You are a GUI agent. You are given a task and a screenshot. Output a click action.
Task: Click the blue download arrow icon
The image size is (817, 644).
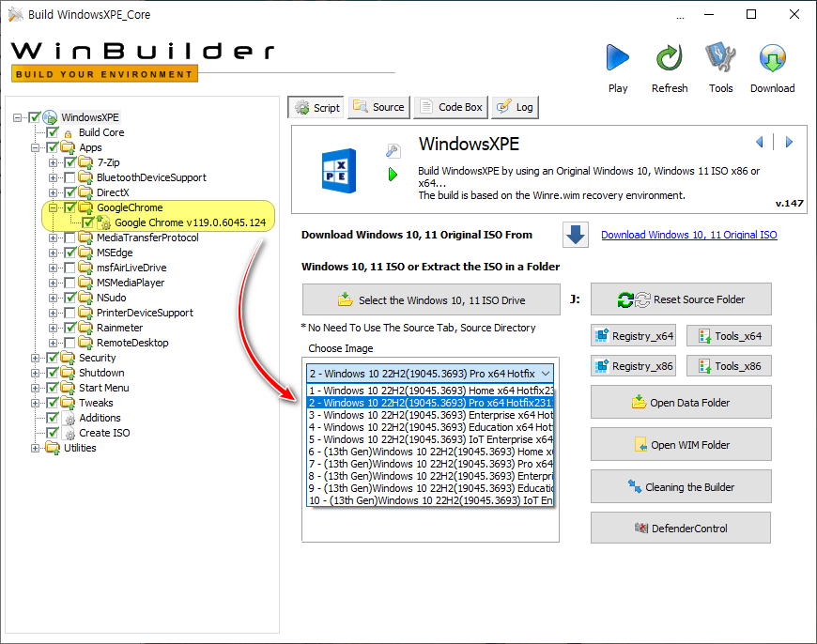[x=576, y=235]
